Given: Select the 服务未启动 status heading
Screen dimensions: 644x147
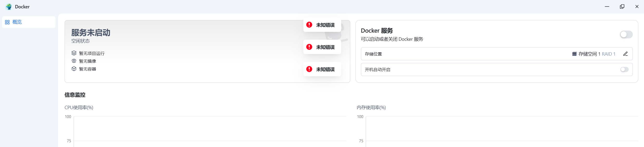Looking at the screenshot, I should pyautogui.click(x=91, y=33).
